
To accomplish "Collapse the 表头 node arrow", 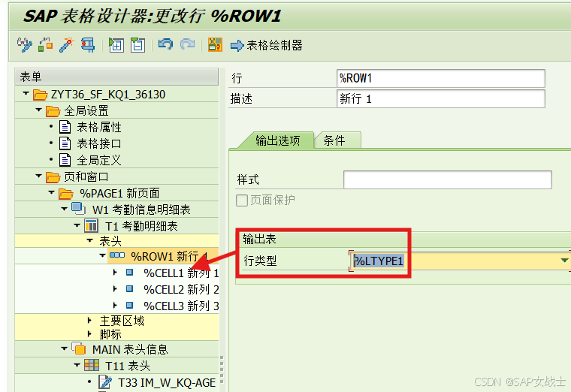I will click(89, 240).
